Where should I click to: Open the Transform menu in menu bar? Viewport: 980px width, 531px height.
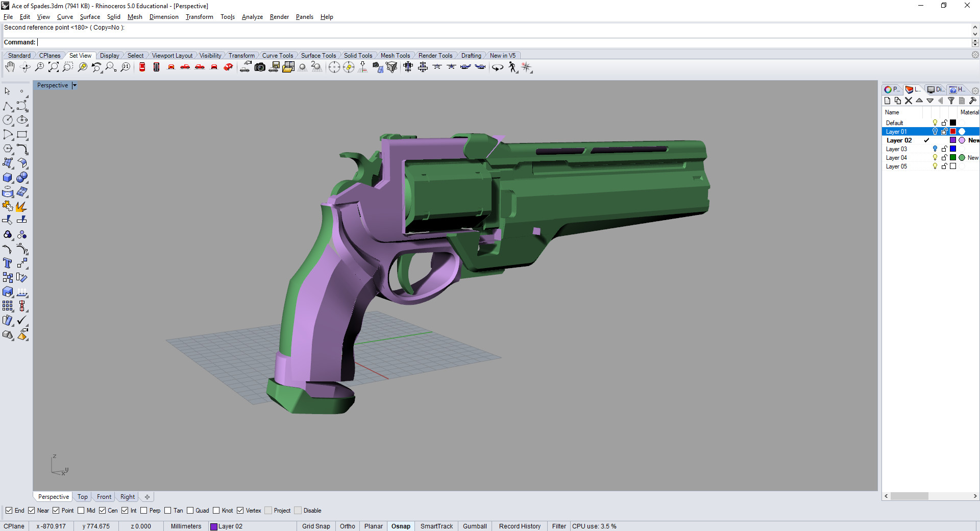[199, 17]
